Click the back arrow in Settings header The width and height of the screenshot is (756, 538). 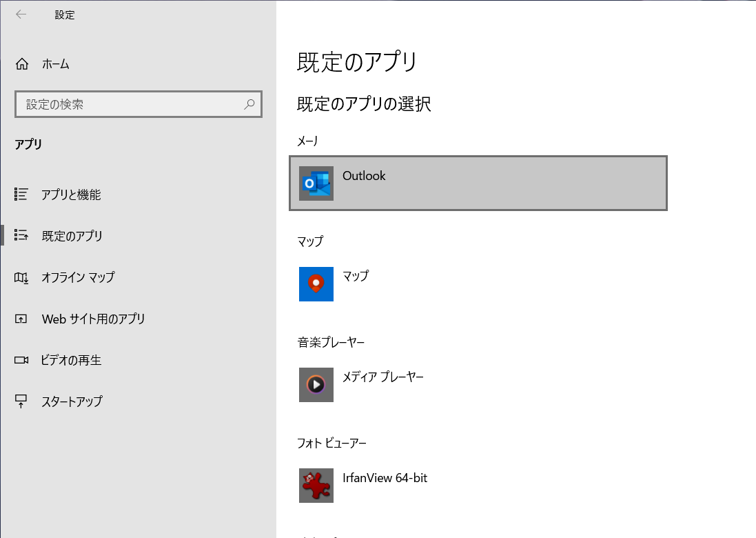(x=21, y=14)
